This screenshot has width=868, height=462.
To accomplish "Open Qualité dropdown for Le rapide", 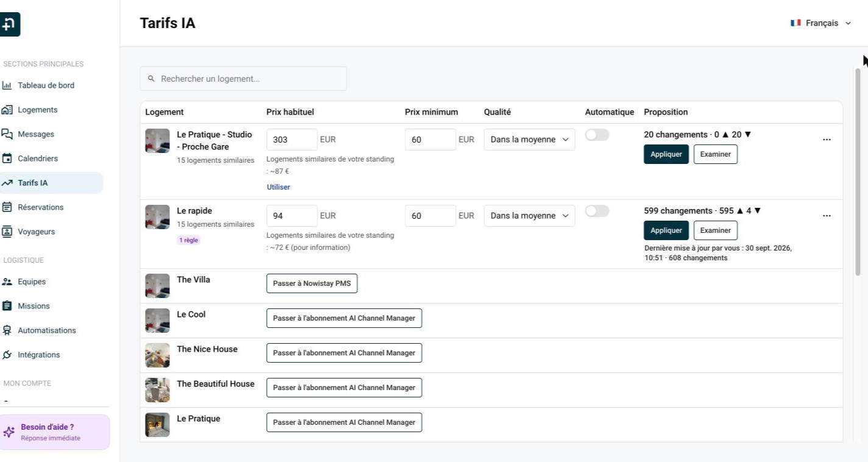I will tap(529, 216).
